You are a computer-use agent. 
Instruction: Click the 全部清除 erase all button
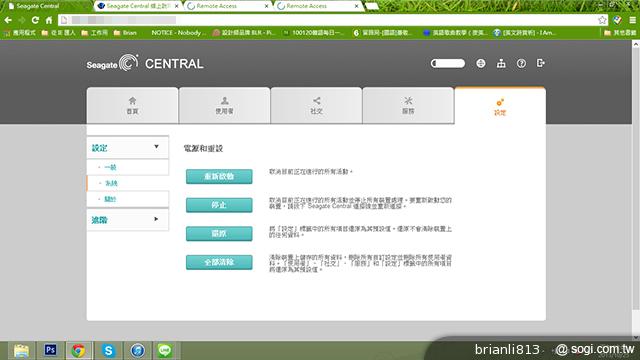pos(219,262)
